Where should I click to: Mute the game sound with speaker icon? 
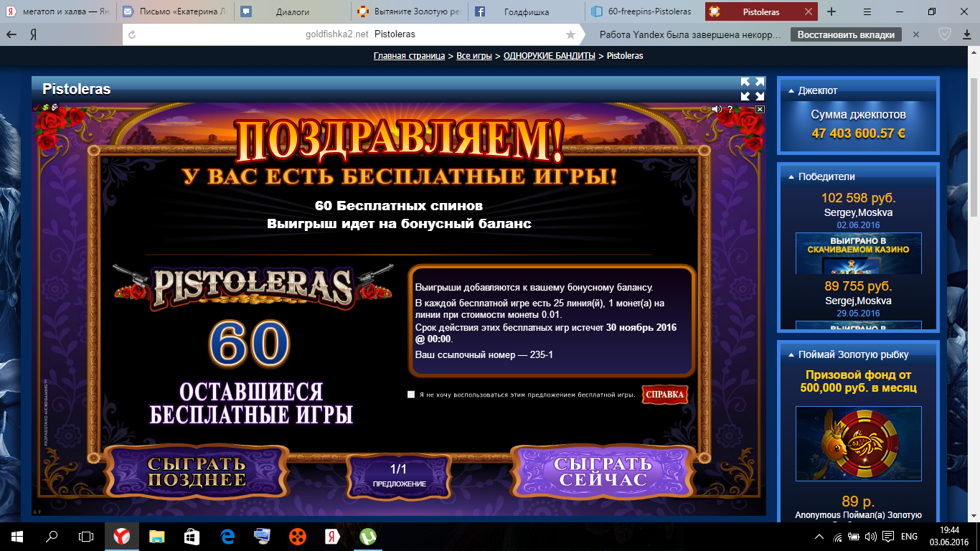(x=716, y=109)
